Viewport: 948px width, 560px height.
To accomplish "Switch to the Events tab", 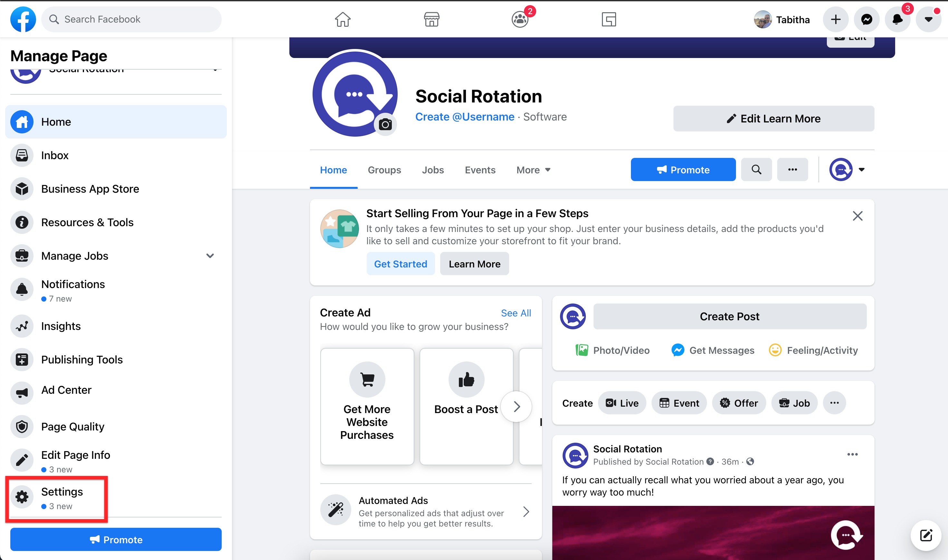I will pos(480,170).
